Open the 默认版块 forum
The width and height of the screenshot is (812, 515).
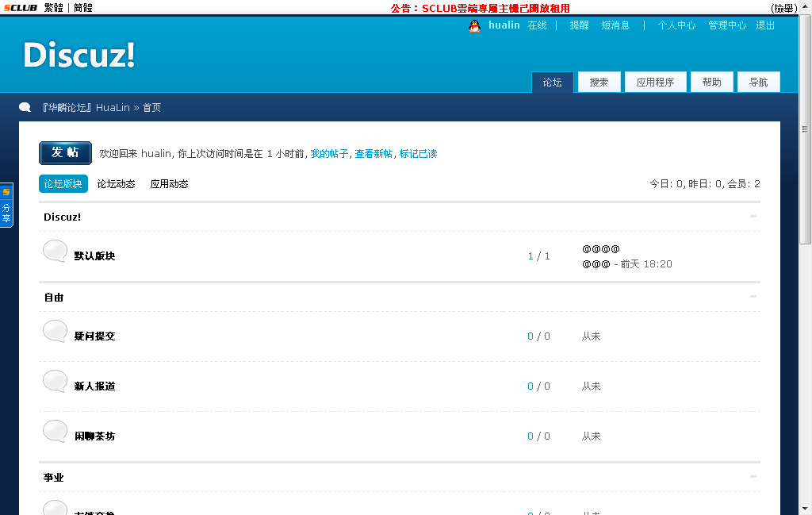pos(94,256)
